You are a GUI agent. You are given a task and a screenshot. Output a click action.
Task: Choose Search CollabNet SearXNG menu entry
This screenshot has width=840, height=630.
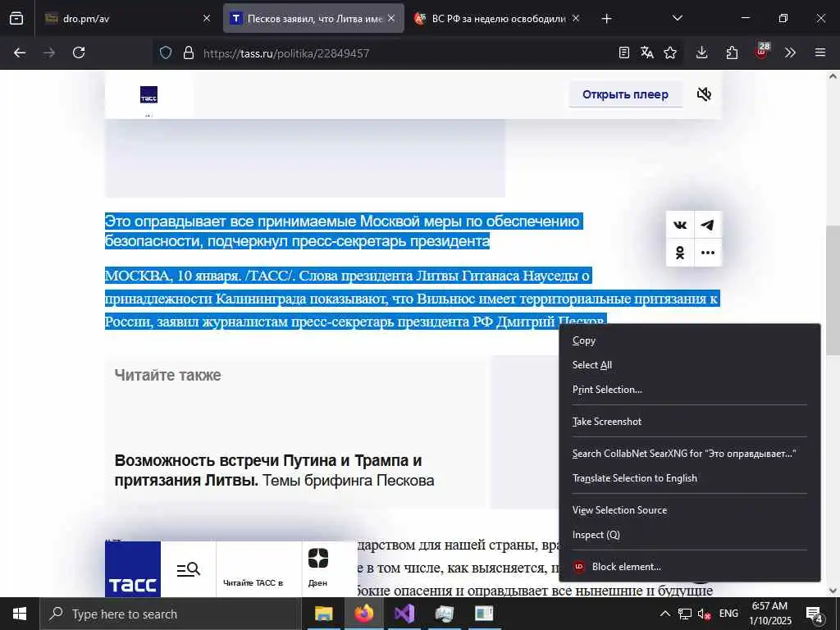(689, 454)
